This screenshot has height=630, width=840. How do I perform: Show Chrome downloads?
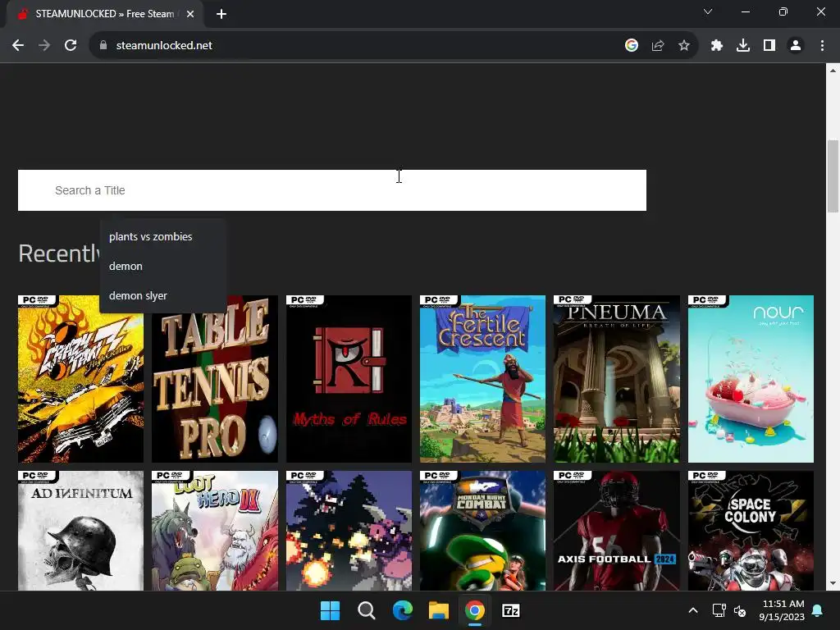(743, 46)
